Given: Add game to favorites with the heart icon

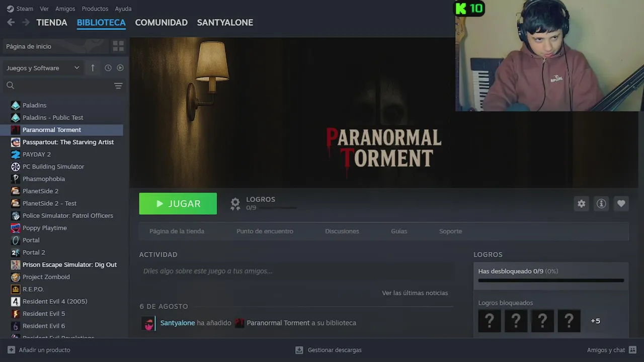Looking at the screenshot, I should click(621, 204).
